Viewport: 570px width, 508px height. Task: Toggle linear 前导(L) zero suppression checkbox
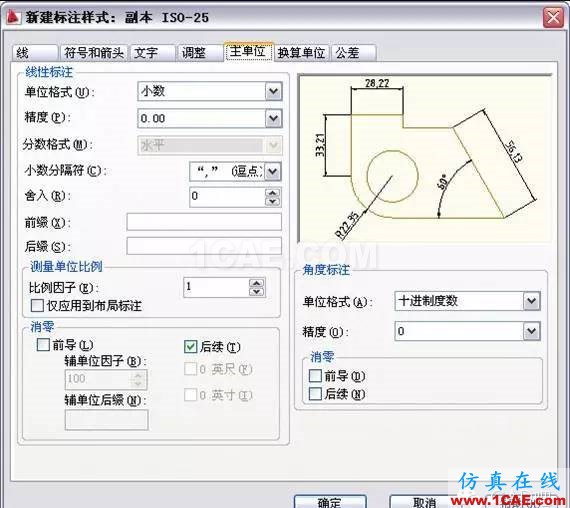click(x=43, y=344)
